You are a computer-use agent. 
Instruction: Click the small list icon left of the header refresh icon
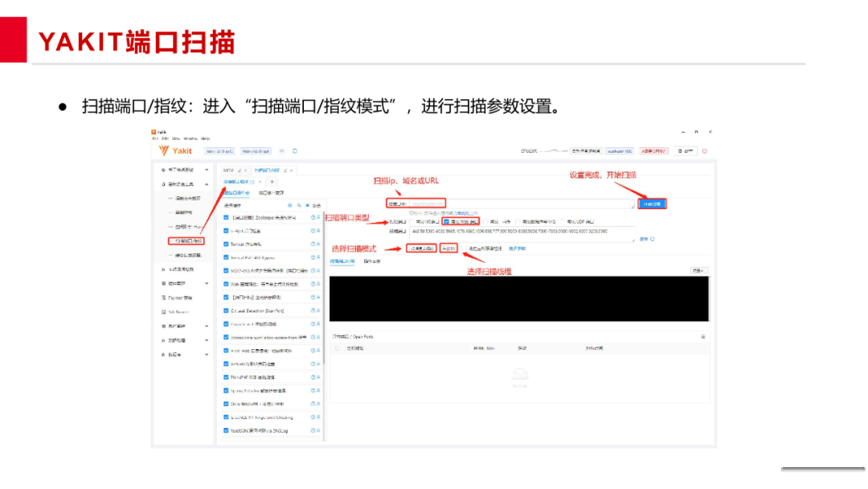tap(282, 150)
